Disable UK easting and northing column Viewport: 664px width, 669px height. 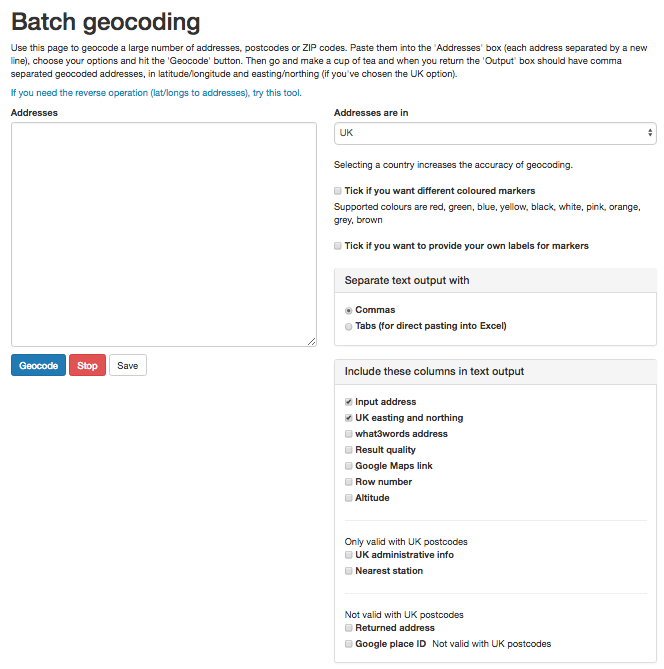tap(349, 418)
